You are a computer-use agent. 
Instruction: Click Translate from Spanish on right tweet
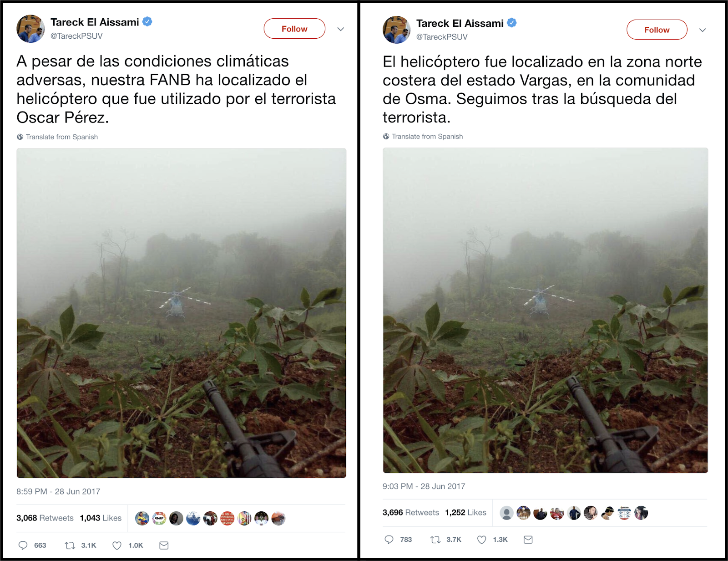click(x=423, y=137)
